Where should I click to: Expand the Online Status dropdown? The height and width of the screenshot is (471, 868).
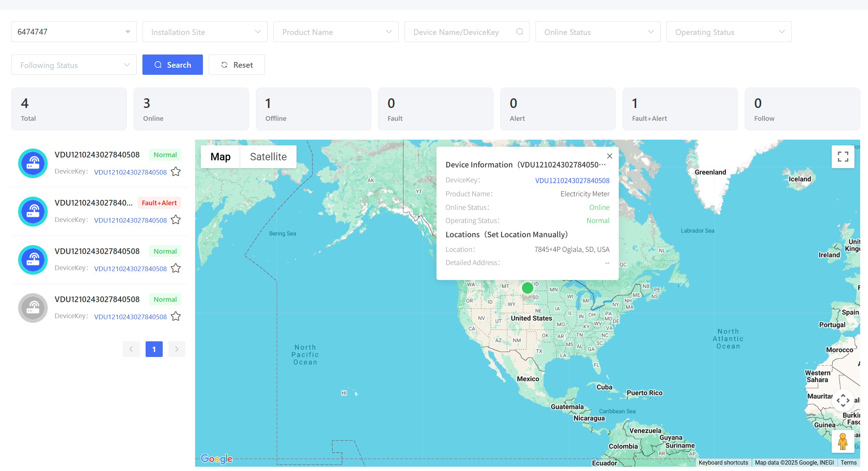pos(598,32)
